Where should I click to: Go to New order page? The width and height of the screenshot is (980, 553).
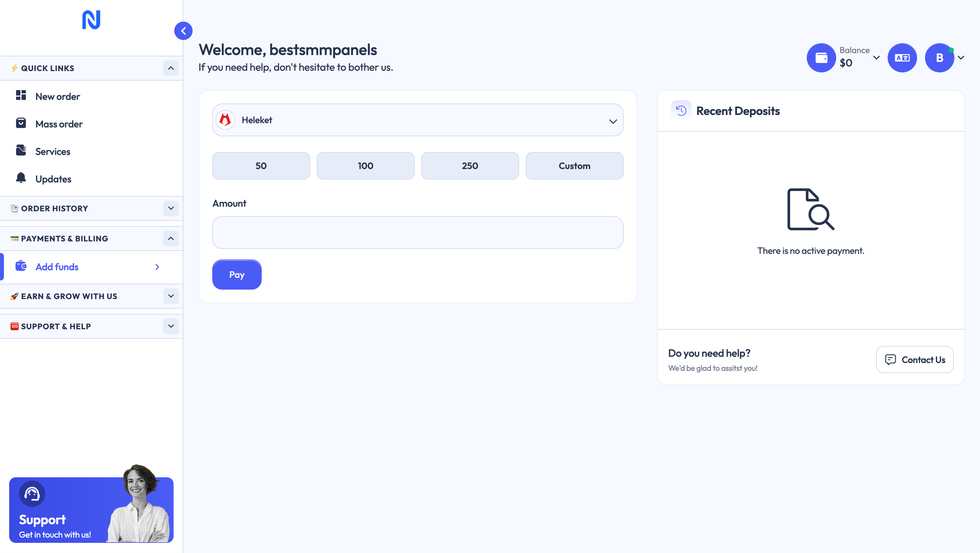point(57,97)
